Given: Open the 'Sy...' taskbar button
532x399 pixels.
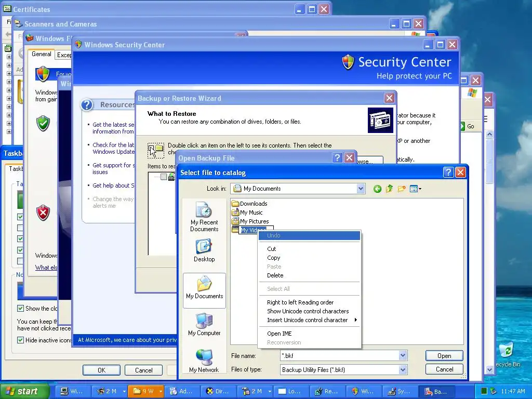Looking at the screenshot, I should [x=400, y=391].
